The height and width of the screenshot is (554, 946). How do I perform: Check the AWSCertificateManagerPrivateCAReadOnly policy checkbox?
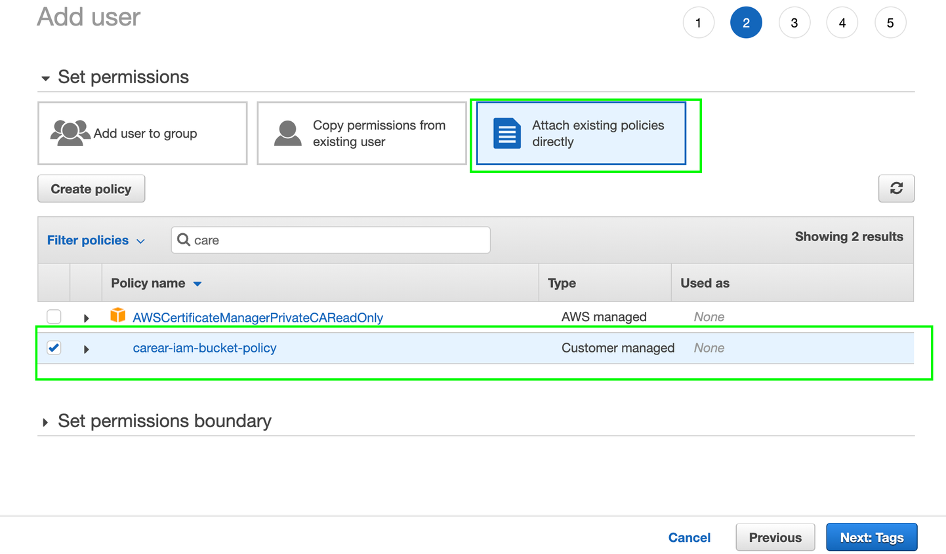pyautogui.click(x=54, y=316)
